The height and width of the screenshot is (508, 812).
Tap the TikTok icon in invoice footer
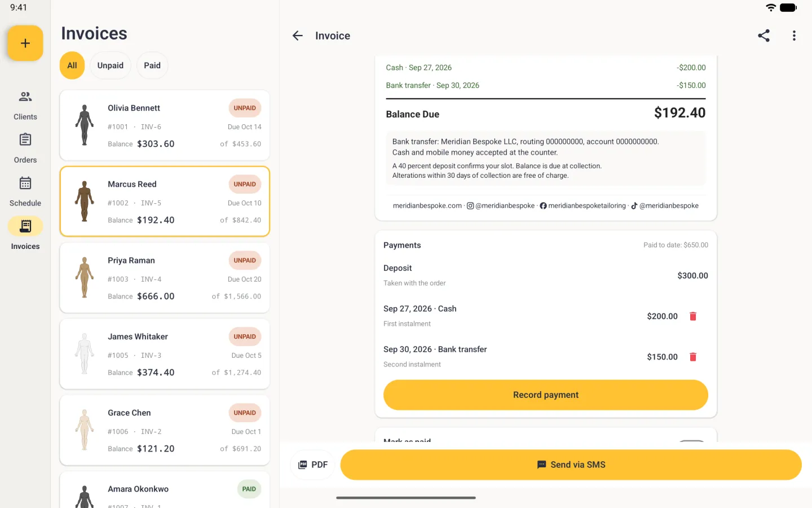point(634,206)
